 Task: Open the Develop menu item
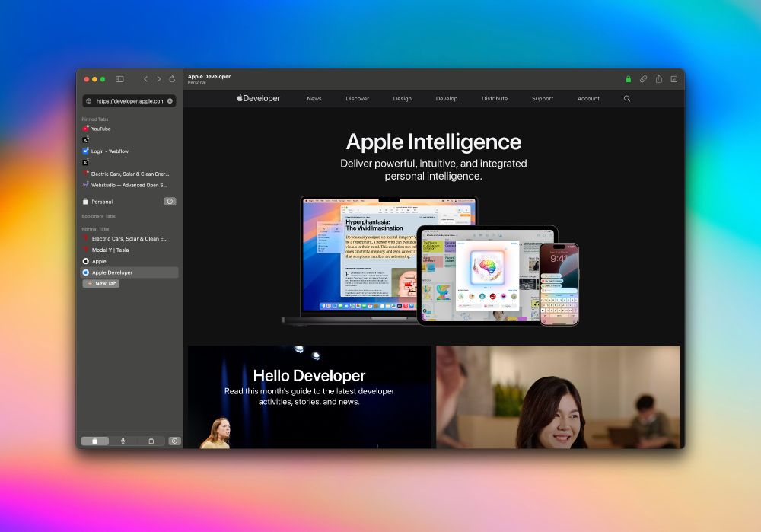pyautogui.click(x=447, y=98)
